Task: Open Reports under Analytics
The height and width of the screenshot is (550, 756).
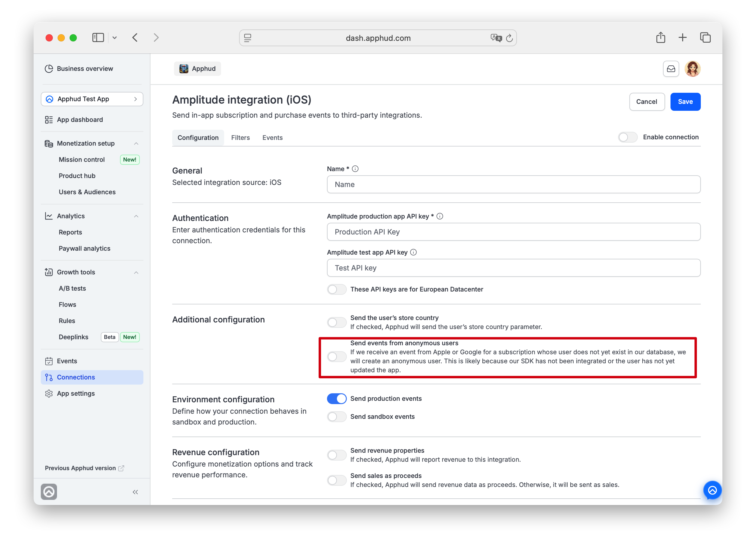Action: 70,232
